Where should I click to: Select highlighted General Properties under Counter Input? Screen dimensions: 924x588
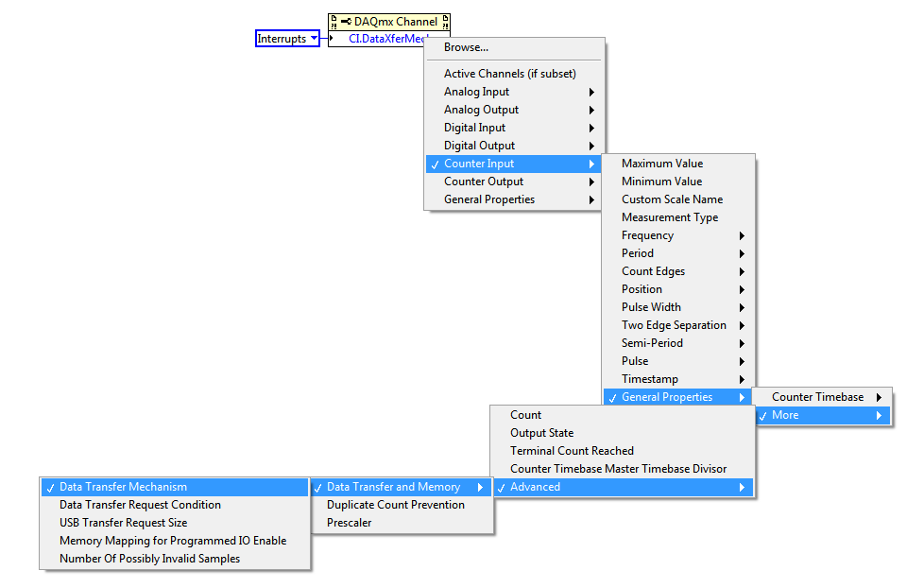click(678, 397)
